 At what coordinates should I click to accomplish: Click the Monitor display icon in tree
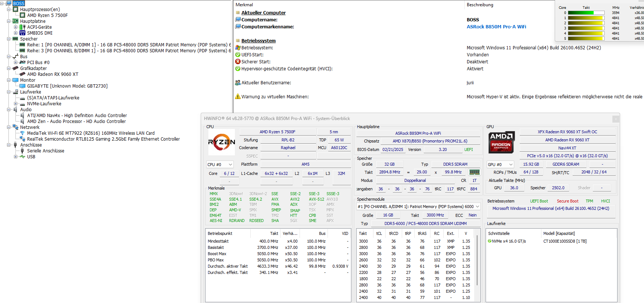[15, 80]
